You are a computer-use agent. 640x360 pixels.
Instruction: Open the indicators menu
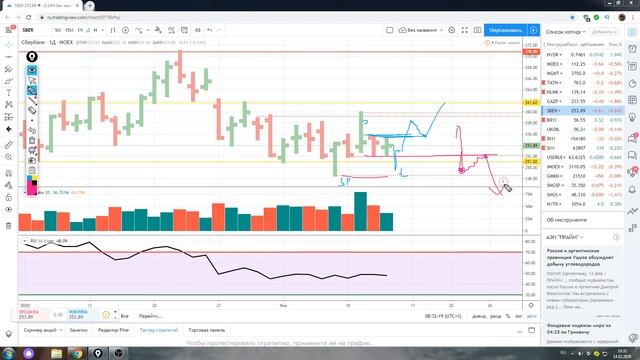coord(139,30)
